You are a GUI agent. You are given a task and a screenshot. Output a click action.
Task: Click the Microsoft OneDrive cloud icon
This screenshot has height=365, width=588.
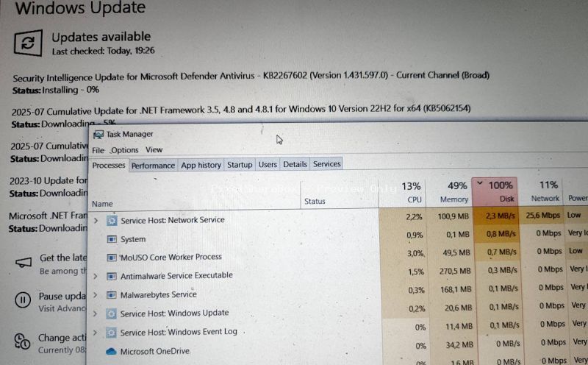[112, 352]
